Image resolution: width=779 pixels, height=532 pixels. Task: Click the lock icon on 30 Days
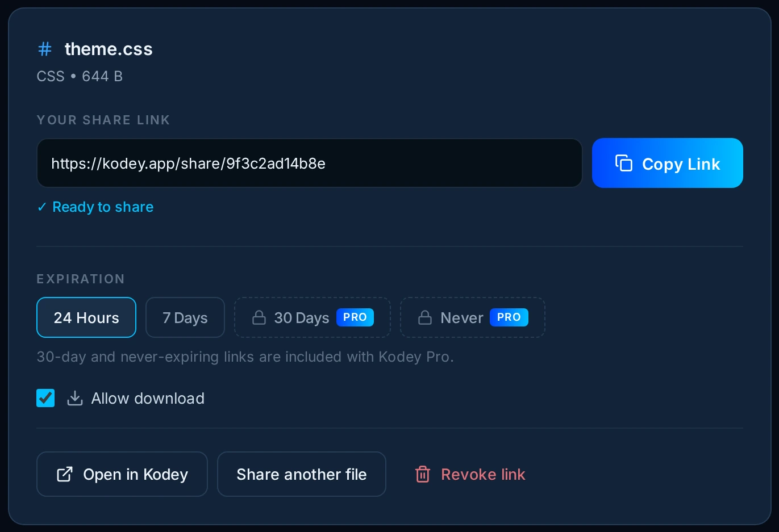coord(259,317)
